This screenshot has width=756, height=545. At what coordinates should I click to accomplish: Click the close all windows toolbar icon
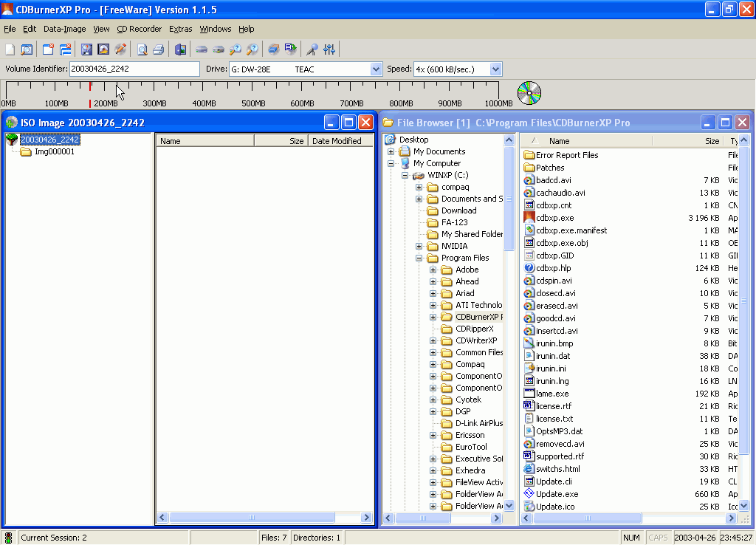tap(66, 49)
